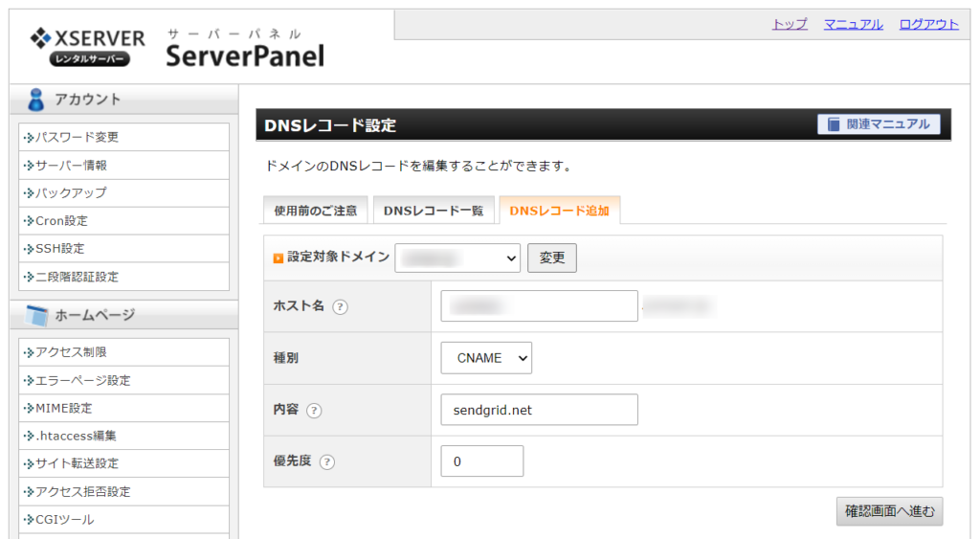The height and width of the screenshot is (539, 980).
Task: Expand the 種別 CNAME dropdown
Action: [x=486, y=358]
